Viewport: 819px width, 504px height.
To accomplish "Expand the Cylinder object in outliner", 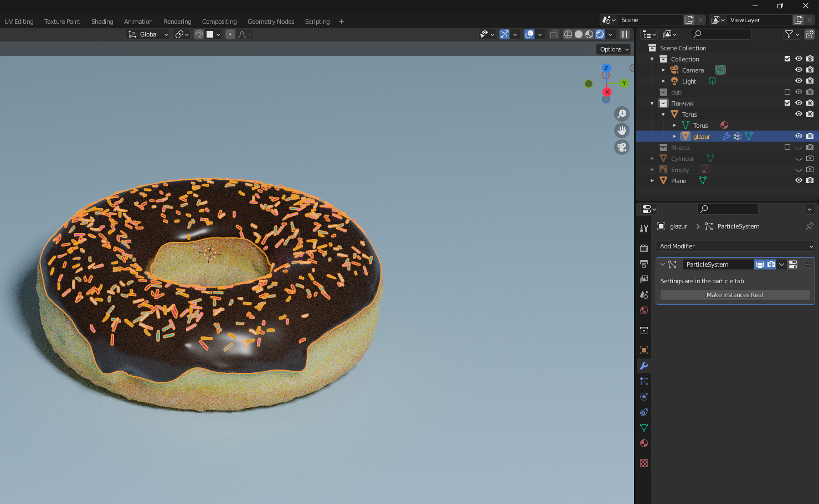I will click(652, 159).
